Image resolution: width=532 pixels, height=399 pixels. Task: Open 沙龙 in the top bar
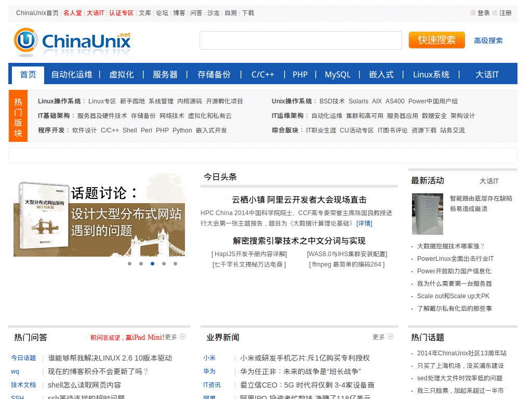pyautogui.click(x=214, y=13)
